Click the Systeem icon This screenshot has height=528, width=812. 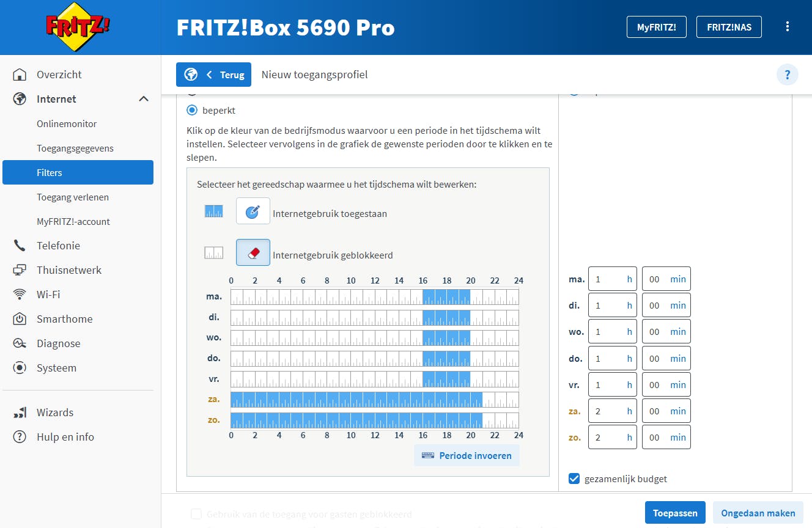[20, 368]
